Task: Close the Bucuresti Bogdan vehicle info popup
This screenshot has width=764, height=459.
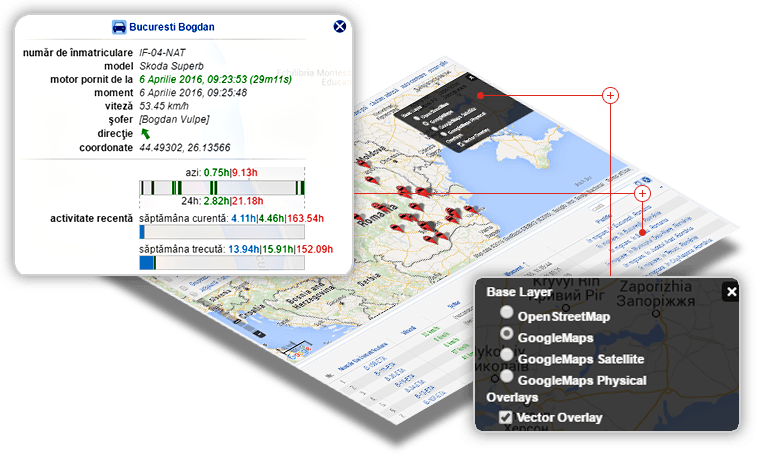Action: click(x=340, y=28)
